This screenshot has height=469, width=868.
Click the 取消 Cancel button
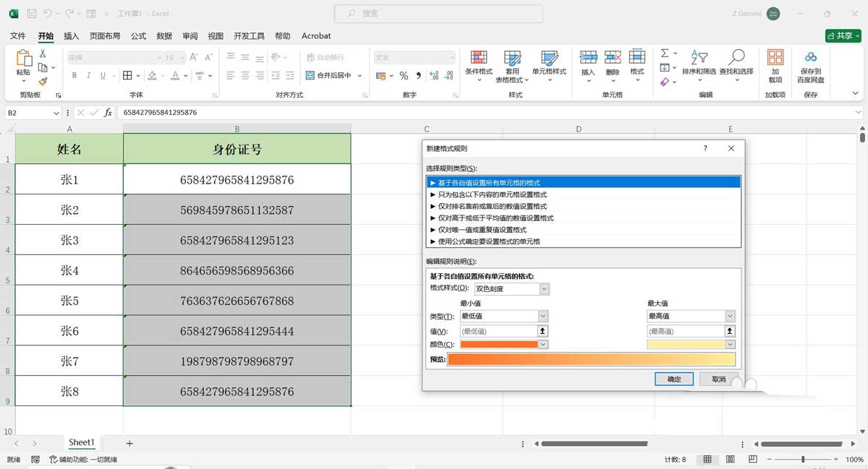coord(719,379)
